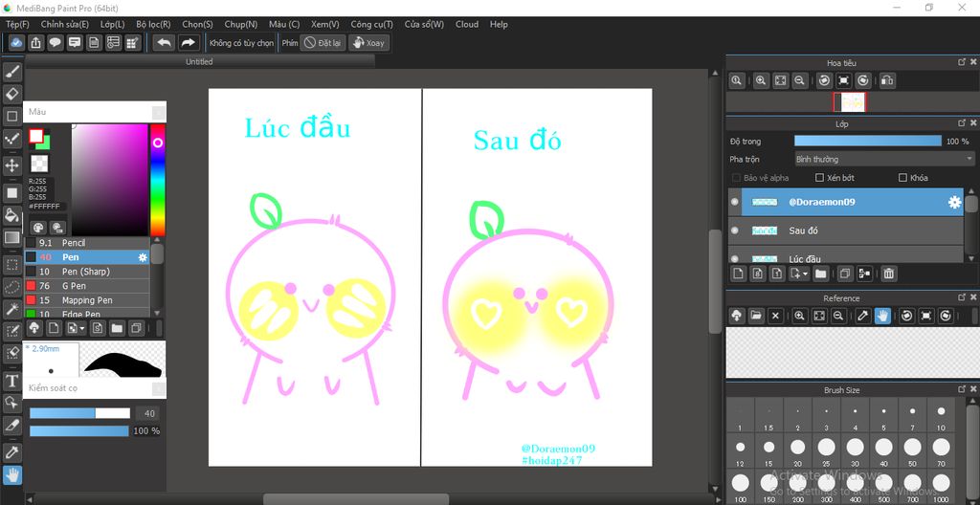Pick the Move tool

[12, 165]
